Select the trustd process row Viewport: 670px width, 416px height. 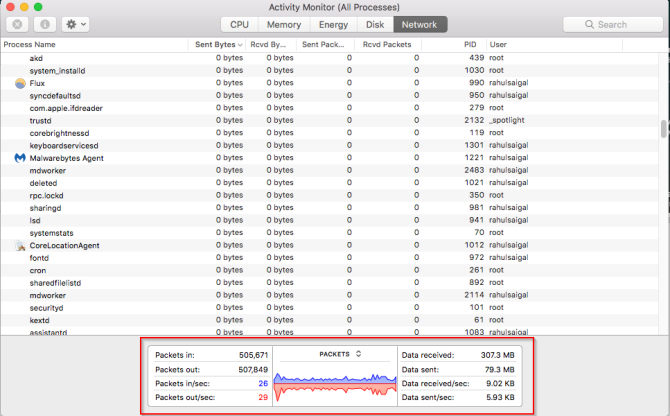329,120
